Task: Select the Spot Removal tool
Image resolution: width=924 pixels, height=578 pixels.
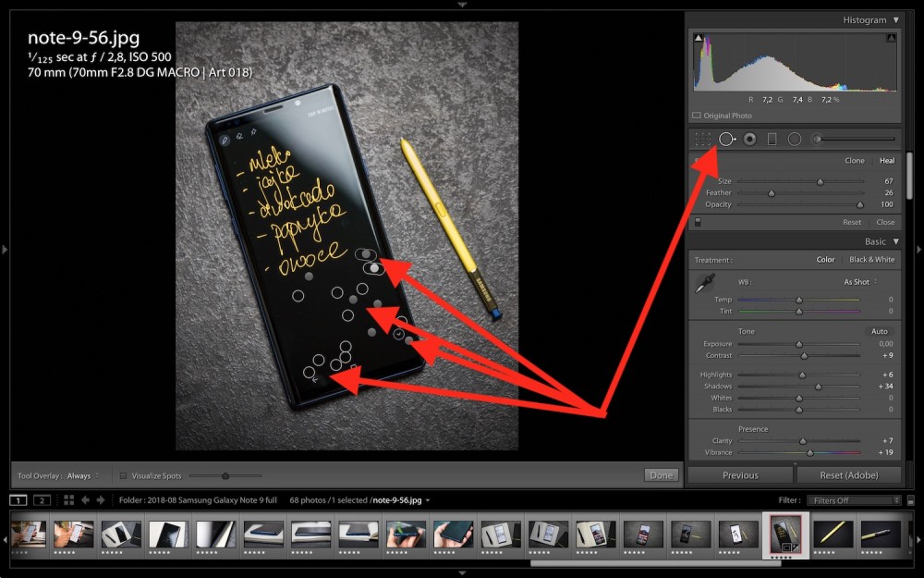Action: pyautogui.click(x=727, y=140)
